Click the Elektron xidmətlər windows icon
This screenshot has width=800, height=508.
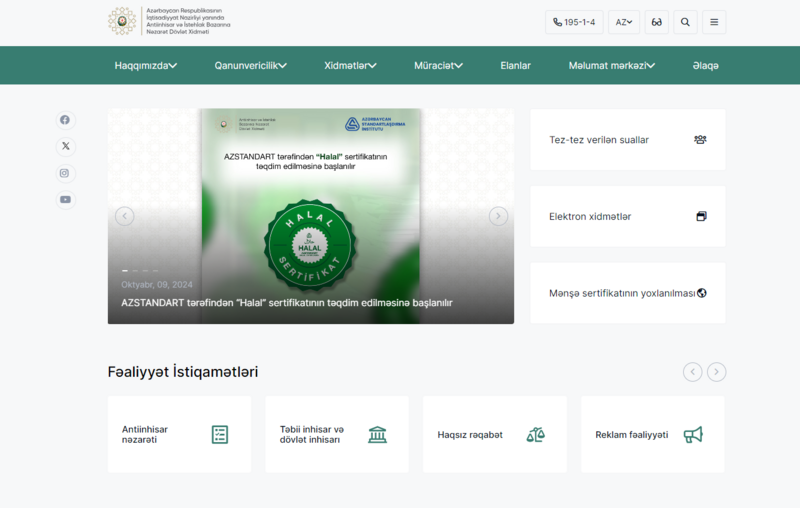[x=702, y=216]
